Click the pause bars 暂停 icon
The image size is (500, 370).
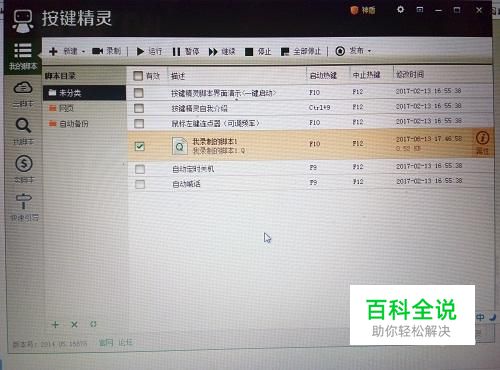pyautogui.click(x=176, y=52)
